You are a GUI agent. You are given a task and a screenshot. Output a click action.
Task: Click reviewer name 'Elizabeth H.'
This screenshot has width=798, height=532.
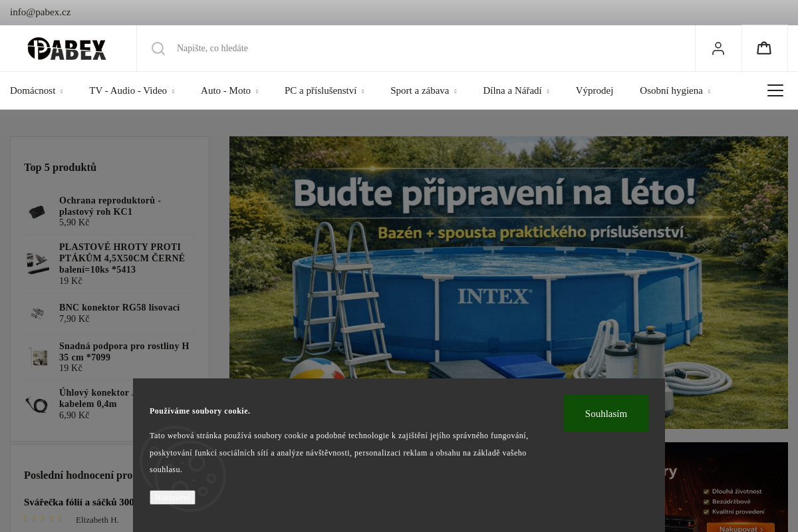click(97, 520)
